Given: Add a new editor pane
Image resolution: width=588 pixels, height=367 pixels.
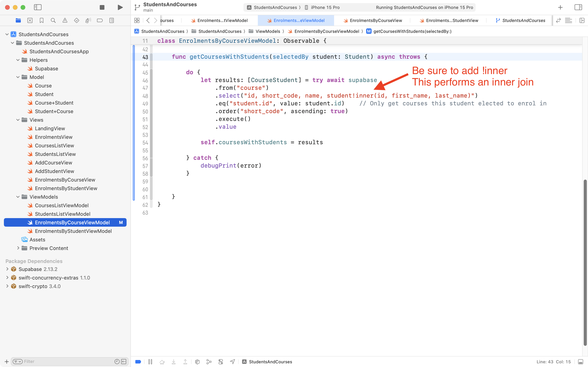Looking at the screenshot, I should pyautogui.click(x=582, y=20).
